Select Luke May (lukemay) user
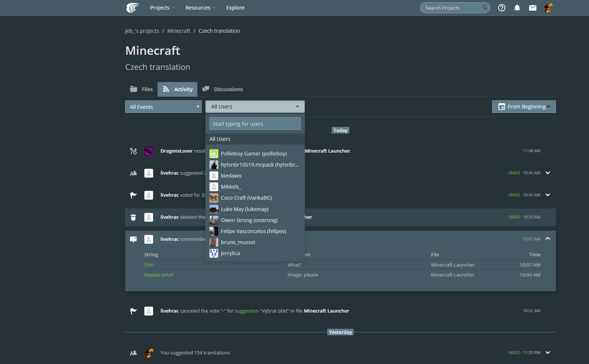 coord(255,209)
